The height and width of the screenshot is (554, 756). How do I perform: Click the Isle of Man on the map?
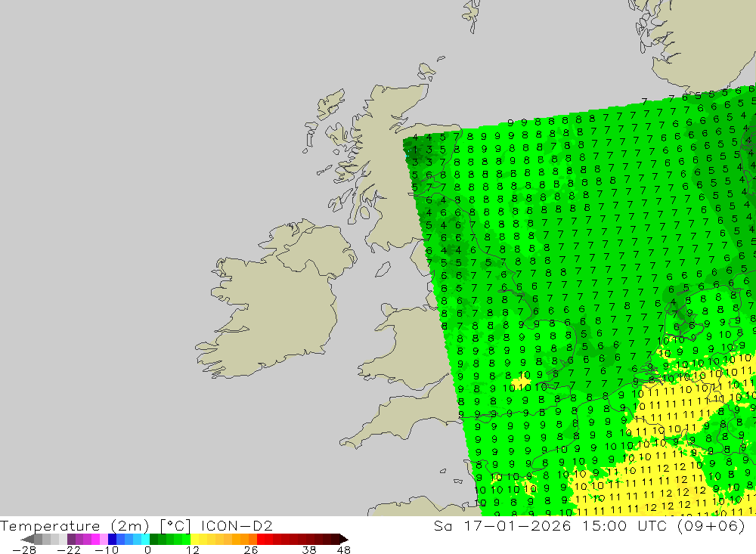(383, 270)
